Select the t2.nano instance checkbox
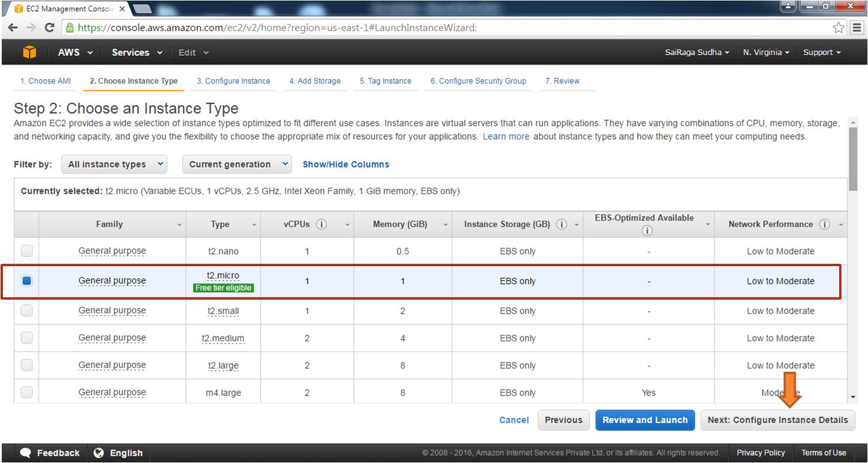868x463 pixels. click(x=27, y=251)
